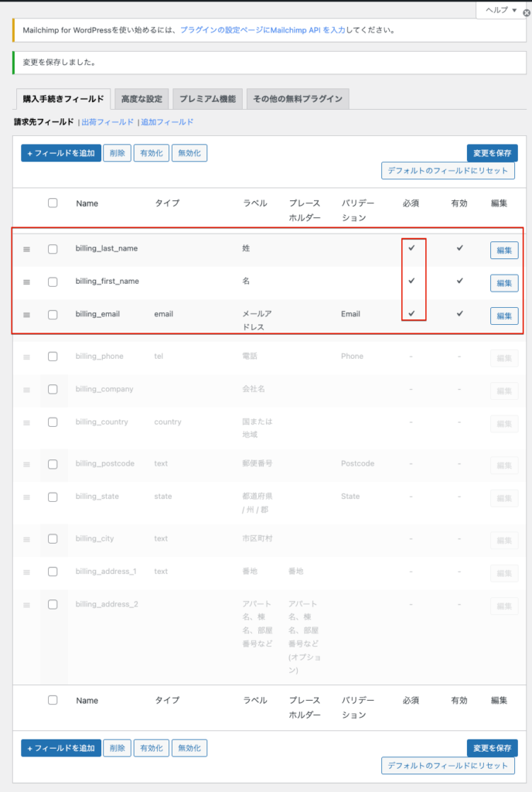Click required checkmark for billing_last_name
This screenshot has width=532, height=792.
pos(412,248)
